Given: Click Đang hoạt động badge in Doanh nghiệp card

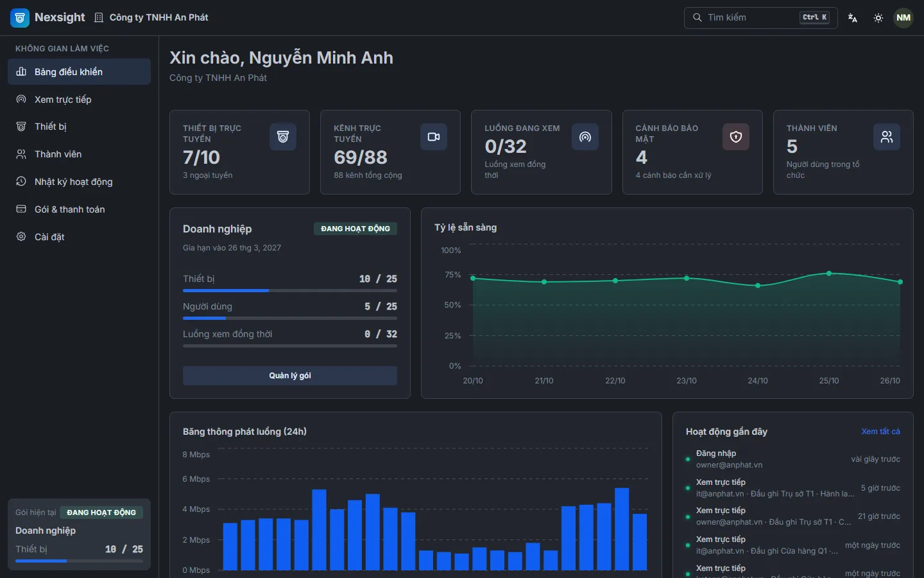Looking at the screenshot, I should click(355, 229).
